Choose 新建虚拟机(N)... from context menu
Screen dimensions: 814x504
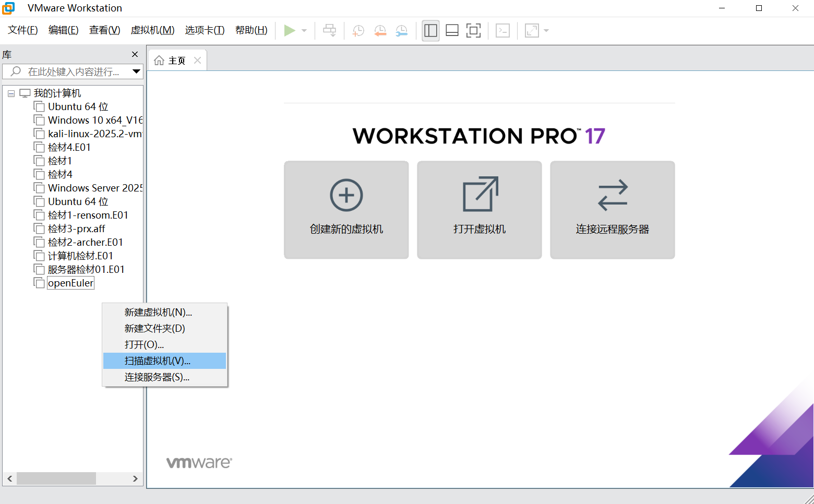click(x=165, y=312)
